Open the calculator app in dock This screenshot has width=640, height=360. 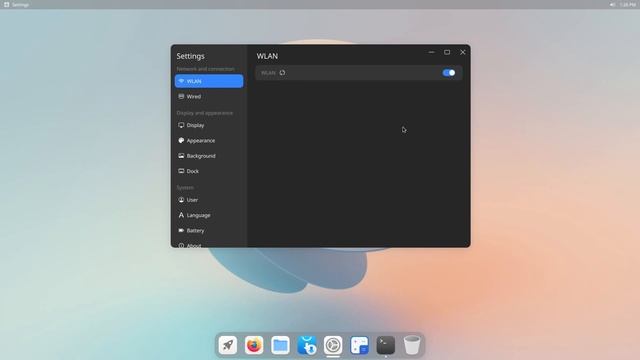coord(360,345)
